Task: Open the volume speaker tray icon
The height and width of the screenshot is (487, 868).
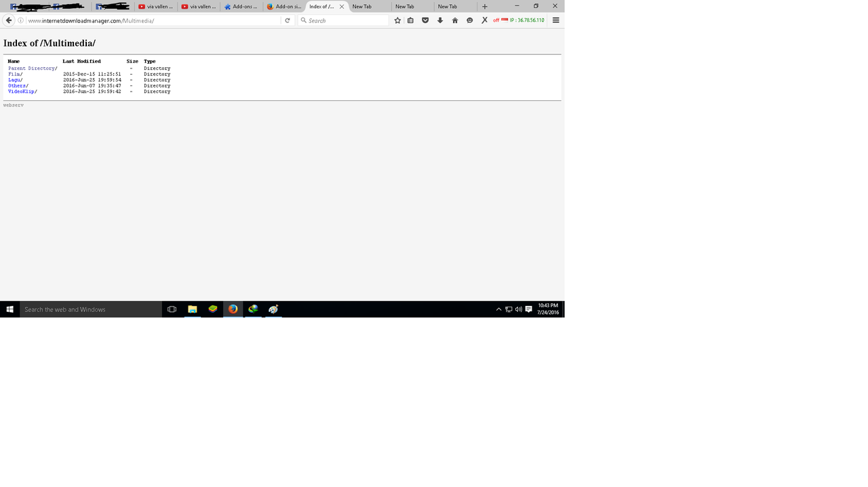Action: click(519, 309)
